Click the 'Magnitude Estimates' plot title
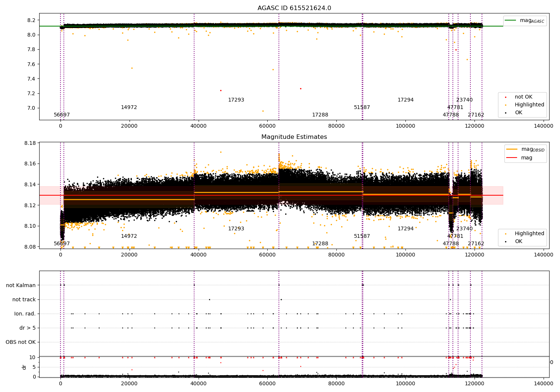The height and width of the screenshot is (392, 560). click(294, 137)
